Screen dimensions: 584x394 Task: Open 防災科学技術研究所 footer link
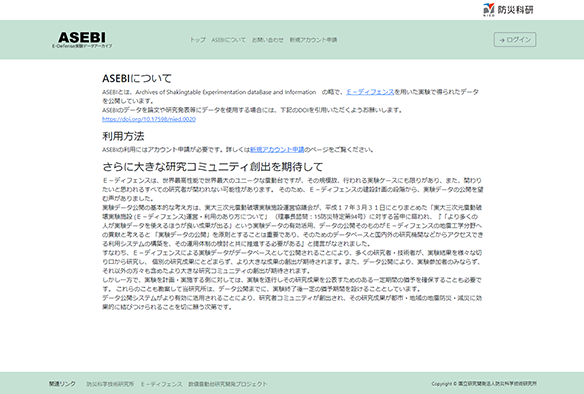coord(110,384)
